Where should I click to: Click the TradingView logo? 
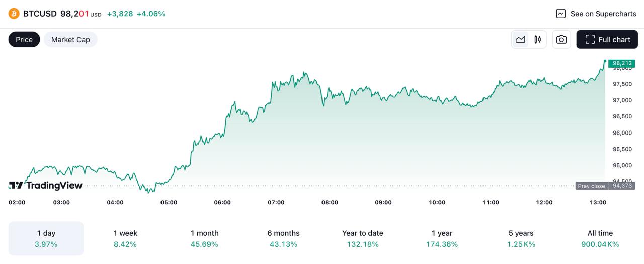click(46, 185)
